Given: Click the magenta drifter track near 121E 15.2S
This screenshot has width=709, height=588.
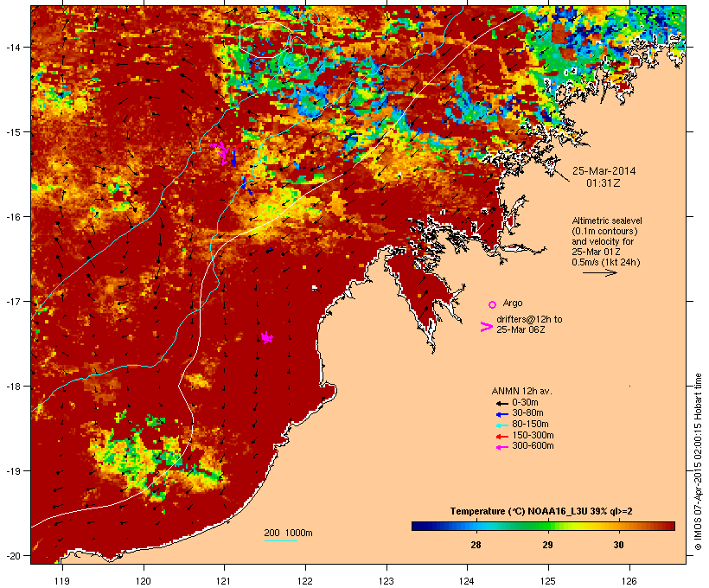Looking at the screenshot, I should (221, 152).
